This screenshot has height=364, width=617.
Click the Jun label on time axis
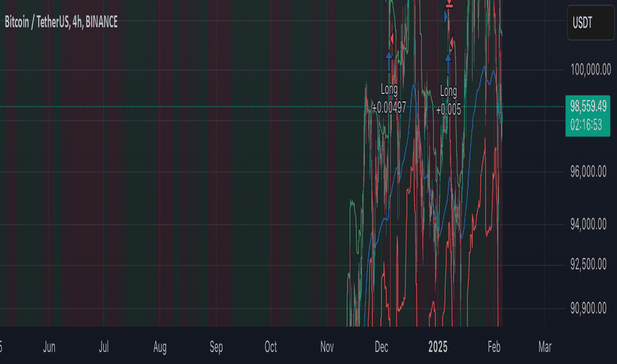click(x=49, y=347)
